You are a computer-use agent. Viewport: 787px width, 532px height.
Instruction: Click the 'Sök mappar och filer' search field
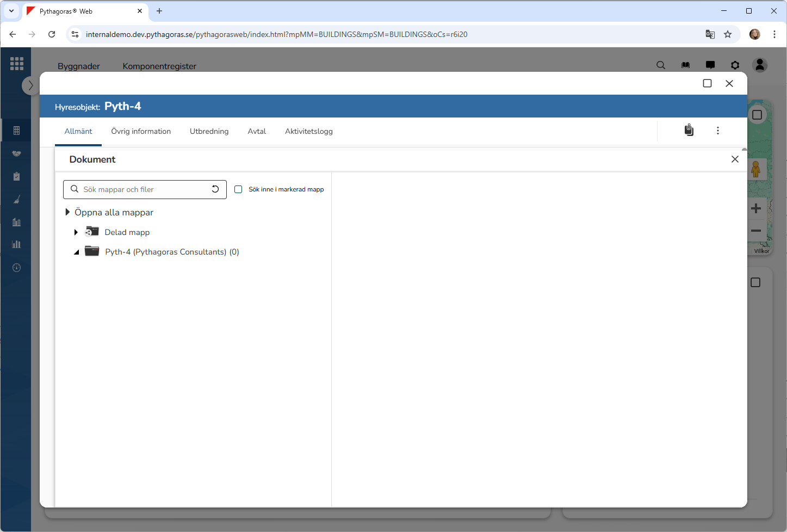144,189
